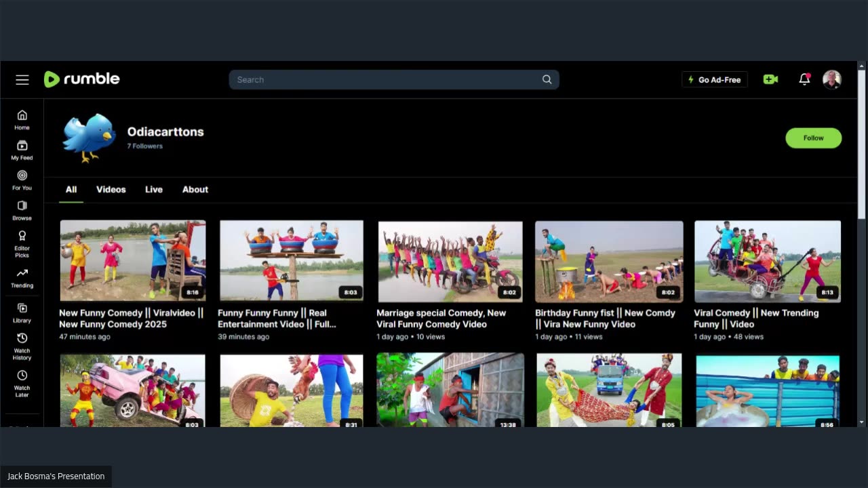Image resolution: width=868 pixels, height=488 pixels.
Task: Click the scrollbar down arrow
Action: coord(862,422)
